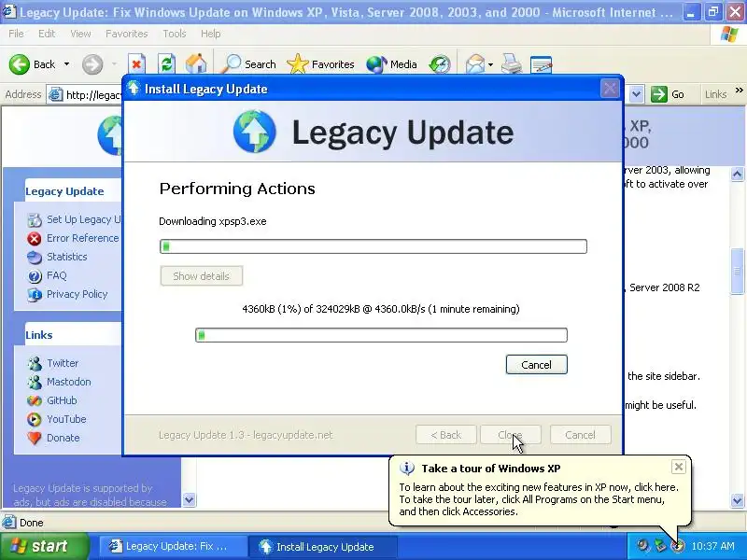Click the lower overall progress bar
The height and width of the screenshot is (560, 747).
[381, 335]
